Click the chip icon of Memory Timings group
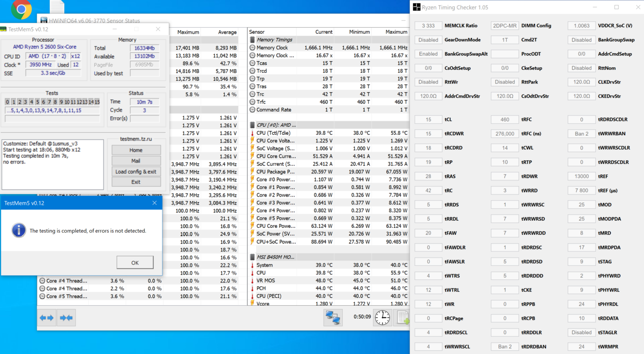 click(x=252, y=40)
